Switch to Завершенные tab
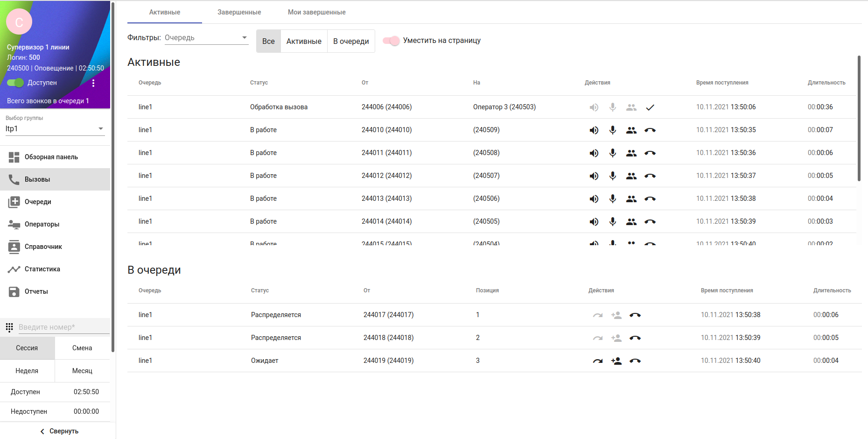The image size is (868, 439). tap(239, 12)
